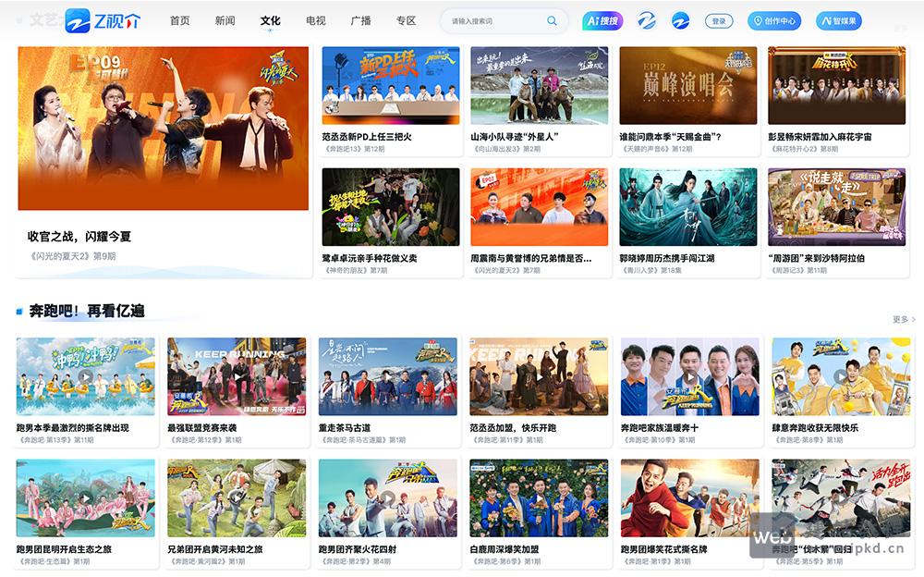
Task: Open the 创作中心 button
Action: point(774,20)
